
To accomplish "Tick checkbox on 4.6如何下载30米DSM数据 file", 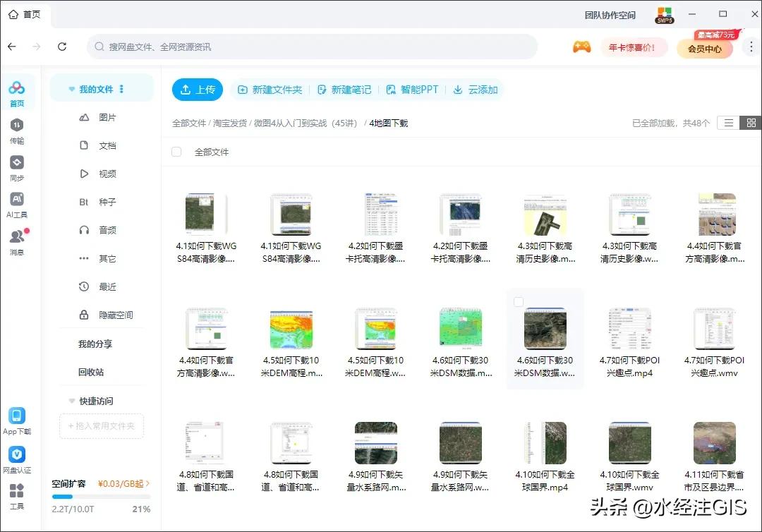I will tap(519, 302).
